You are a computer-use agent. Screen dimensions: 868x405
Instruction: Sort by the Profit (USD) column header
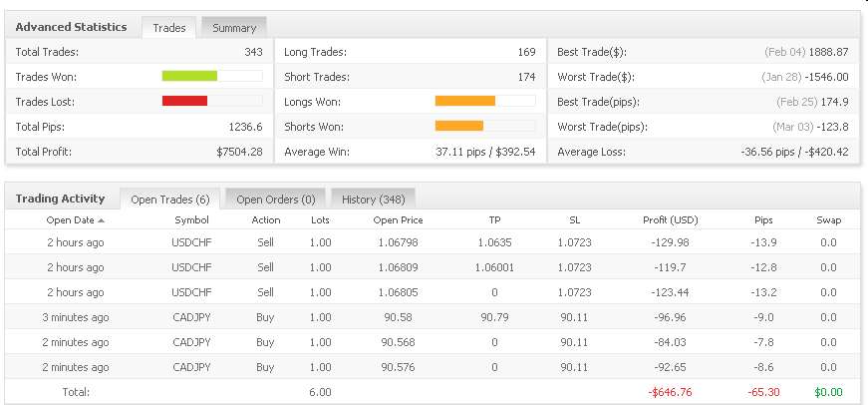coord(670,220)
